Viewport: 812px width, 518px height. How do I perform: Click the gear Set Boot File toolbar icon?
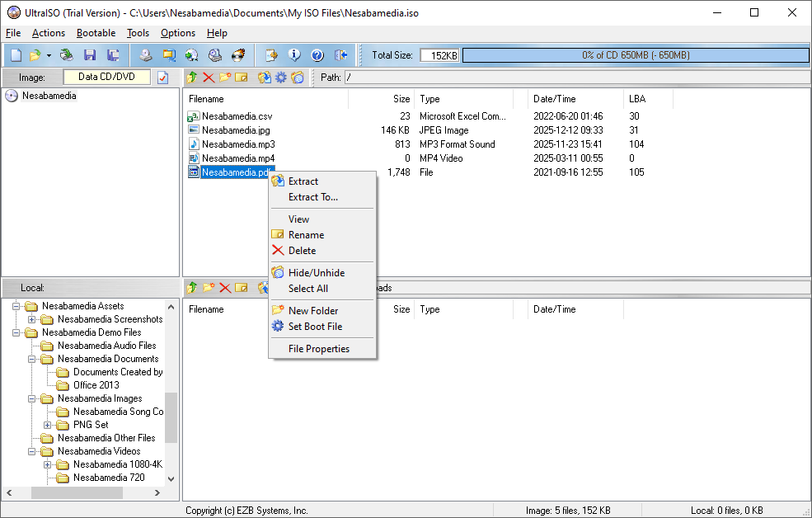pos(281,78)
